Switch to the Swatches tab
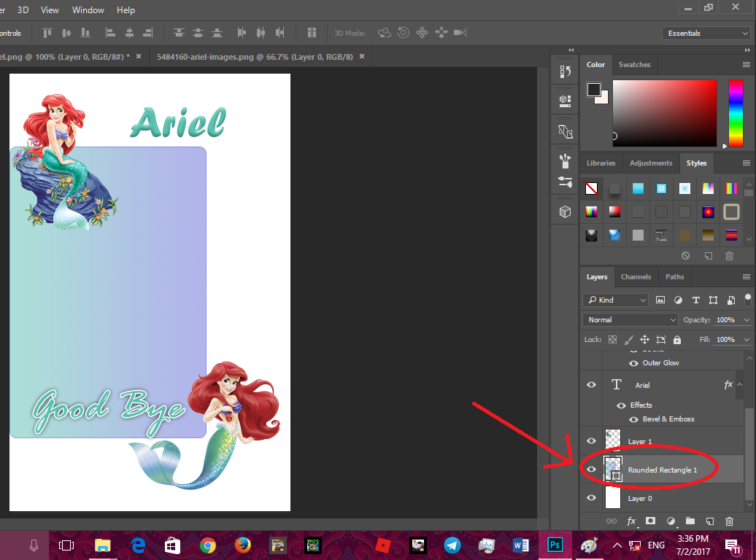The width and height of the screenshot is (756, 560). [x=635, y=65]
